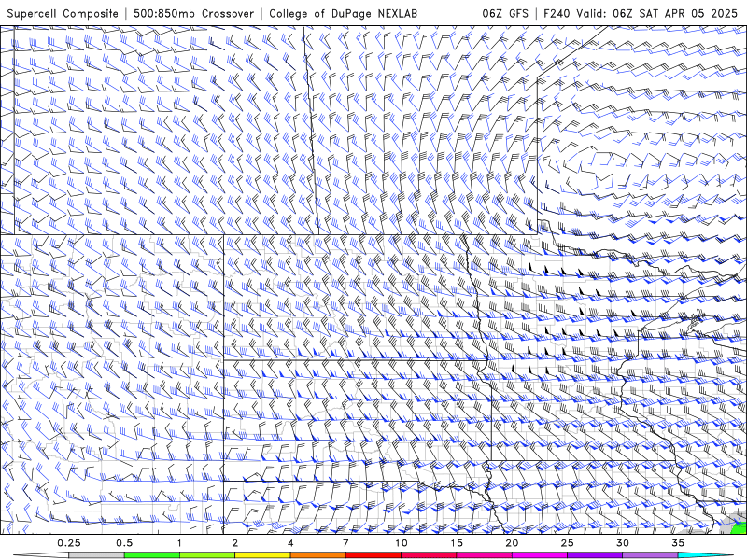Select the crimson 10–15 color bar segment
747x560 pixels.
pos(429,555)
